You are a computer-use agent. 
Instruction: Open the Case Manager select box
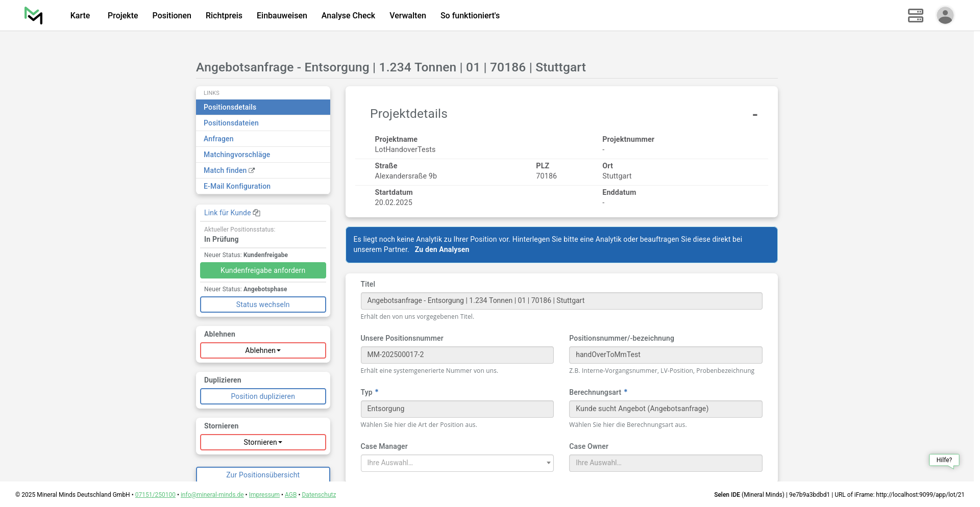coord(456,463)
